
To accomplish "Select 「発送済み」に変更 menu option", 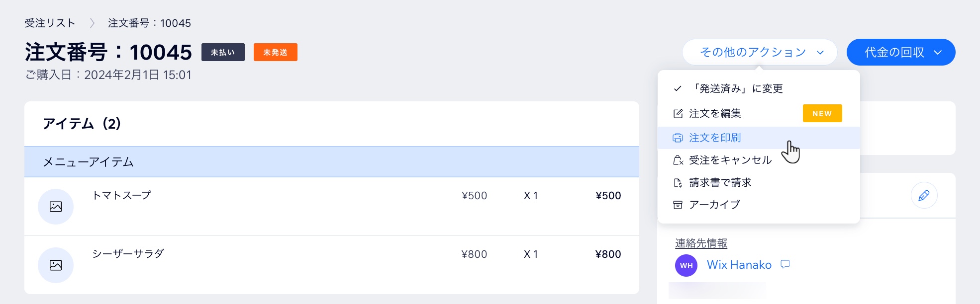I will click(x=737, y=89).
